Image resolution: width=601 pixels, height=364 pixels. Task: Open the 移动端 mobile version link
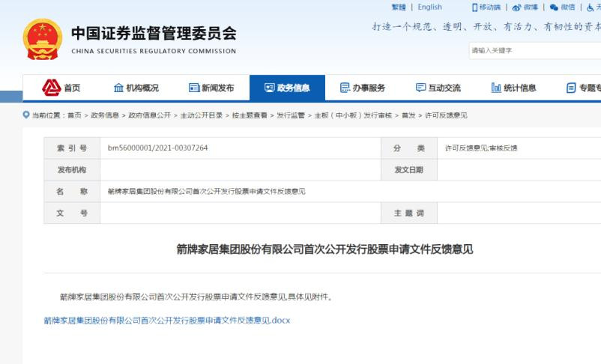click(490, 7)
